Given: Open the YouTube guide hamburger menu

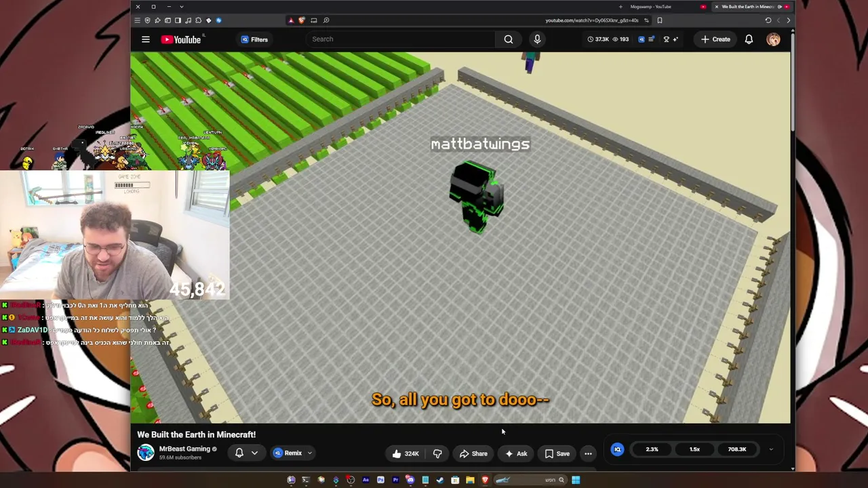Looking at the screenshot, I should [x=145, y=39].
